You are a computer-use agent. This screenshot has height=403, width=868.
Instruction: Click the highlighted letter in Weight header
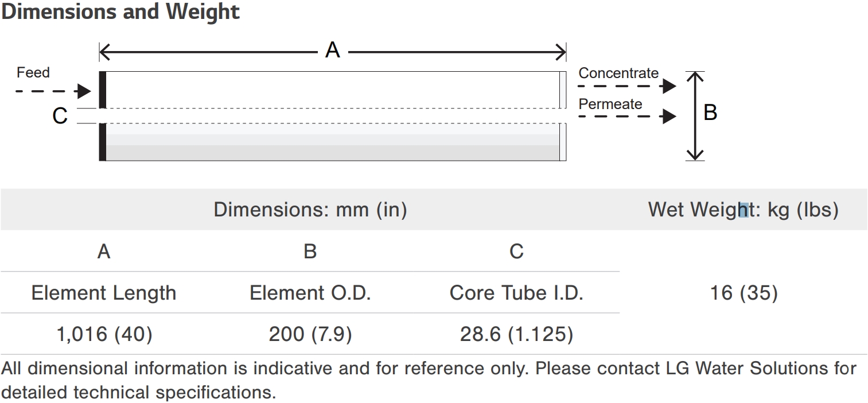coord(743,210)
